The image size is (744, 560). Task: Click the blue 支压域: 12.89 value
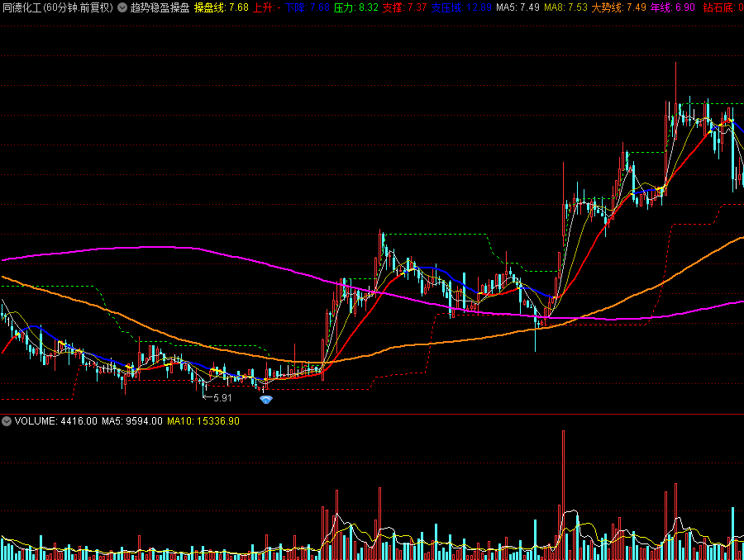coord(461,7)
